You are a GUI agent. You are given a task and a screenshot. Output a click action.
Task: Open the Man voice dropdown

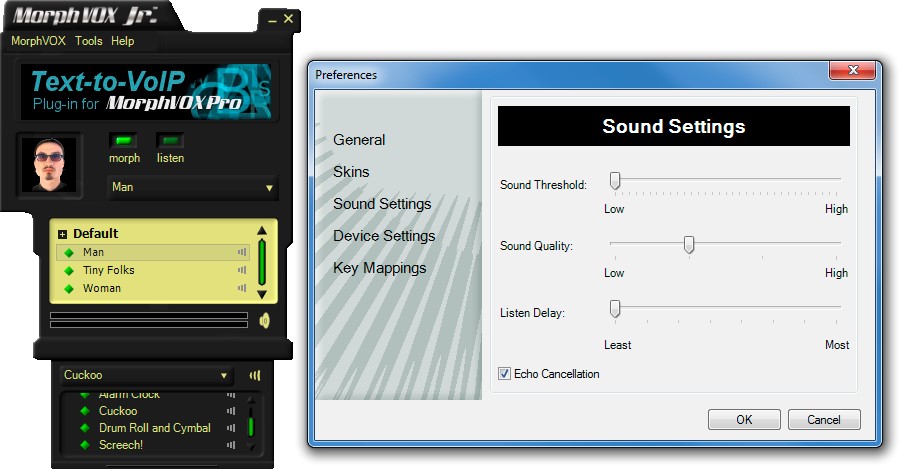pyautogui.click(x=192, y=187)
